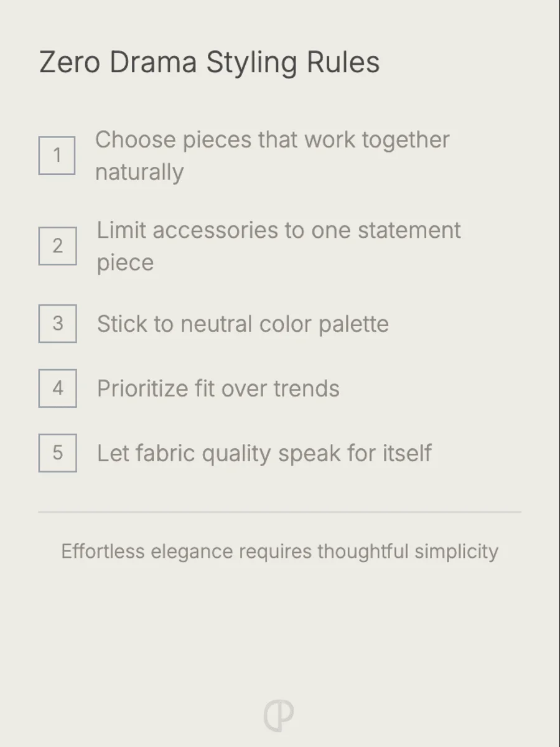The height and width of the screenshot is (747, 560).
Task: Select the number 5 square
Action: click(x=57, y=453)
